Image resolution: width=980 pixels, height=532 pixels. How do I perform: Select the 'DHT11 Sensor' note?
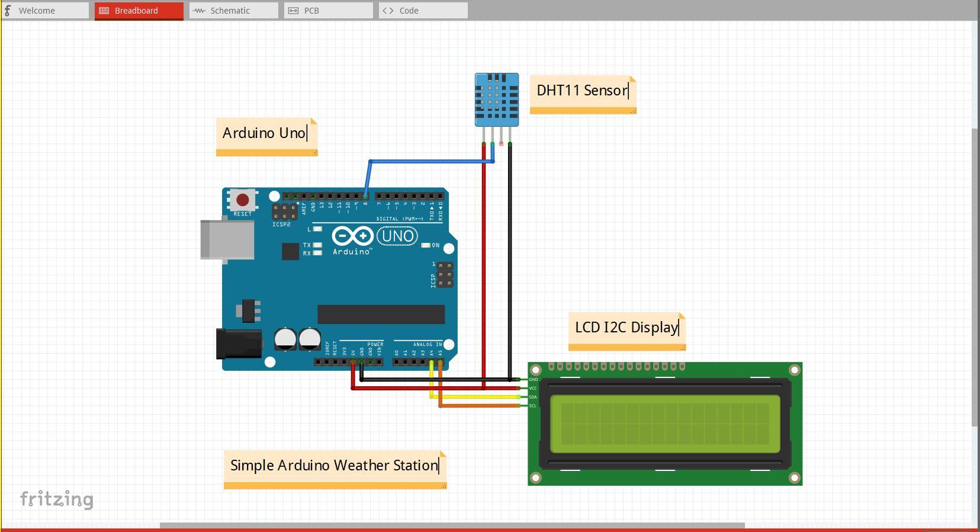coord(583,94)
